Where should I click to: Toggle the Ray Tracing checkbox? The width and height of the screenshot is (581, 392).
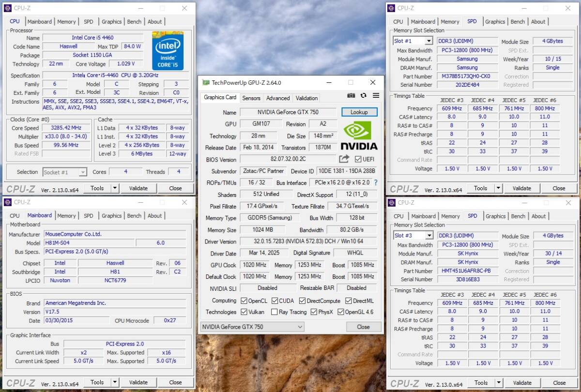point(275,312)
